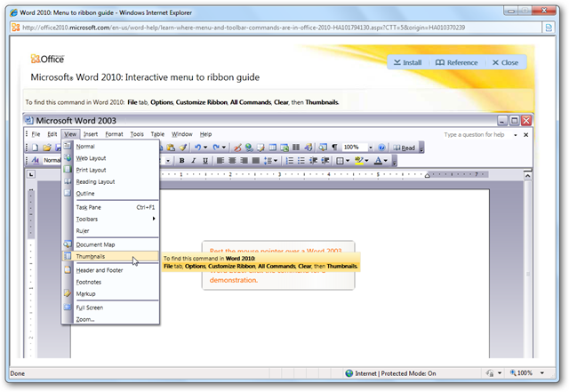Click the blue Word Help icon
The image size is (569, 392).
(381, 148)
